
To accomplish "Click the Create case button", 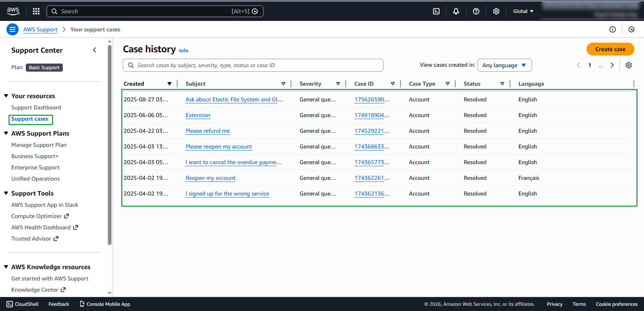I will (x=610, y=49).
